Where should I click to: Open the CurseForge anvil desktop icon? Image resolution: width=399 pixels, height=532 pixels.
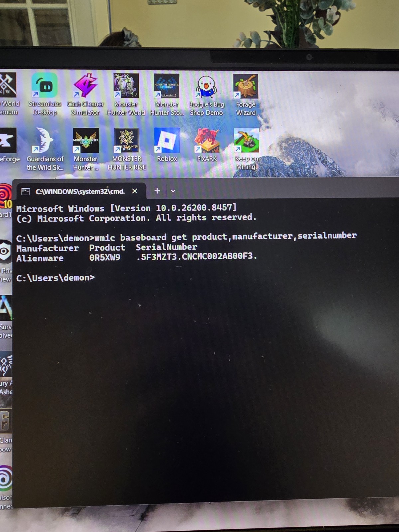point(9,145)
